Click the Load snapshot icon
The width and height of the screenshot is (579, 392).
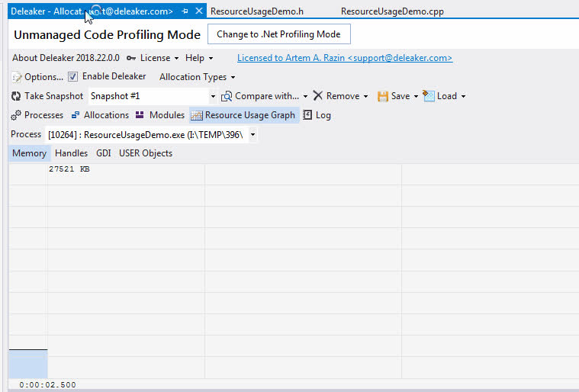(x=429, y=96)
